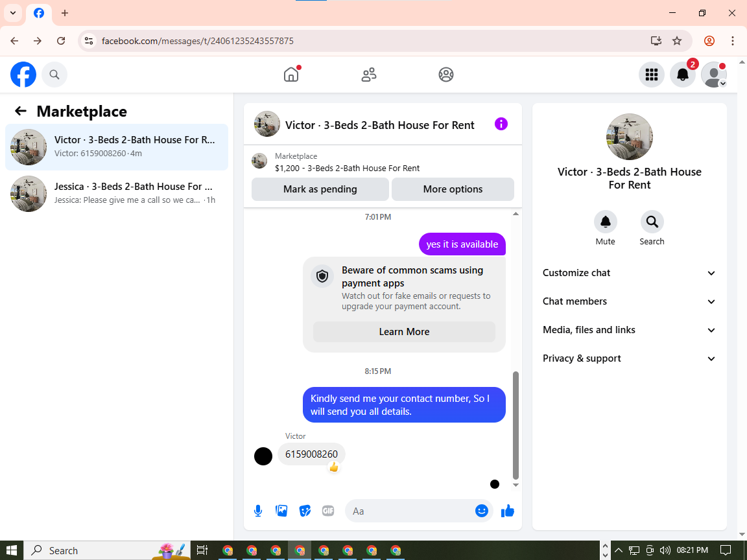Screen dimensions: 747x560
Task: Open the Friends icon in top navigation
Action: (369, 75)
